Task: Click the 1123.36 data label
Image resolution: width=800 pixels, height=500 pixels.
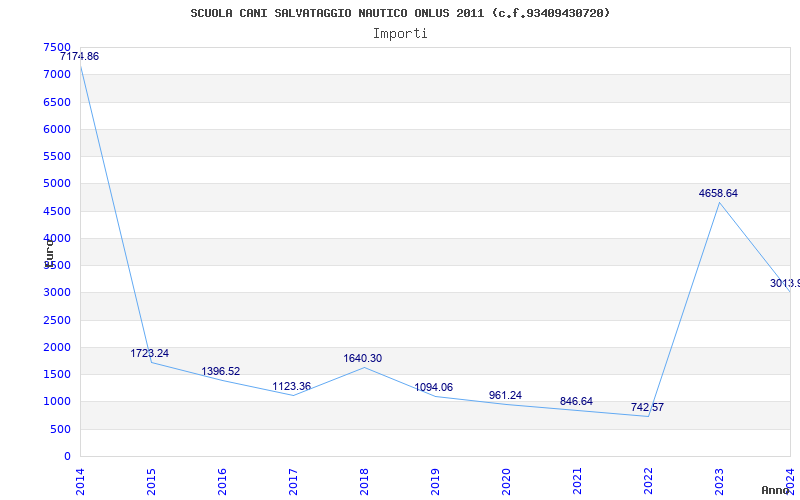Action: 292,387
